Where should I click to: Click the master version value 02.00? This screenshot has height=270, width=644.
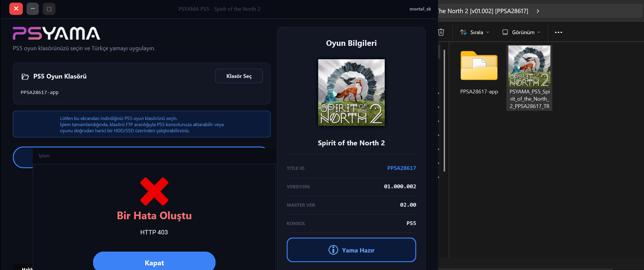click(x=408, y=205)
